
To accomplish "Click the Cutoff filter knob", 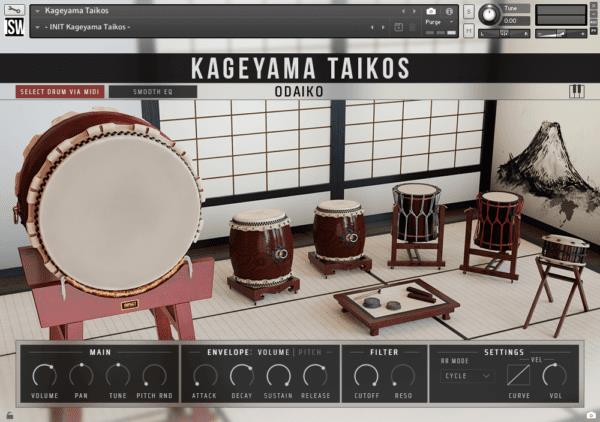I will click(366, 375).
